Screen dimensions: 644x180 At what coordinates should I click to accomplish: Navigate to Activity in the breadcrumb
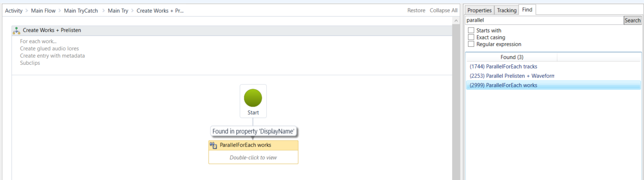click(14, 10)
